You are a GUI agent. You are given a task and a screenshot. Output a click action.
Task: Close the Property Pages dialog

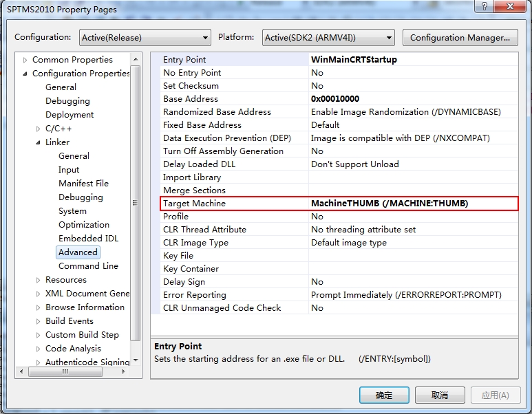pyautogui.click(x=510, y=6)
